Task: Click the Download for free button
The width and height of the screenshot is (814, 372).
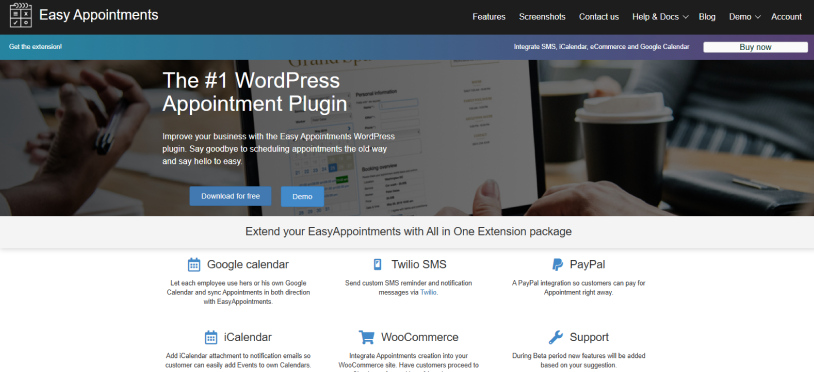Action: point(230,196)
